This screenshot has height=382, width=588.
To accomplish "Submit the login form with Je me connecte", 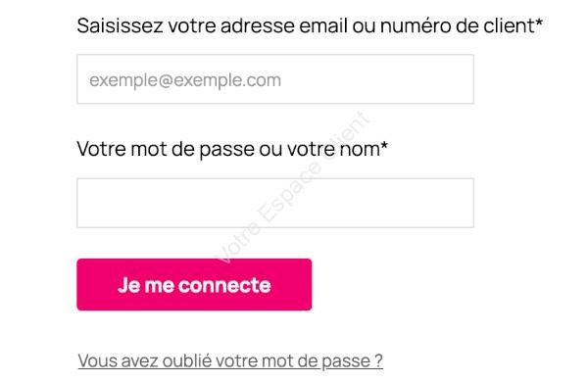I will (x=194, y=284).
